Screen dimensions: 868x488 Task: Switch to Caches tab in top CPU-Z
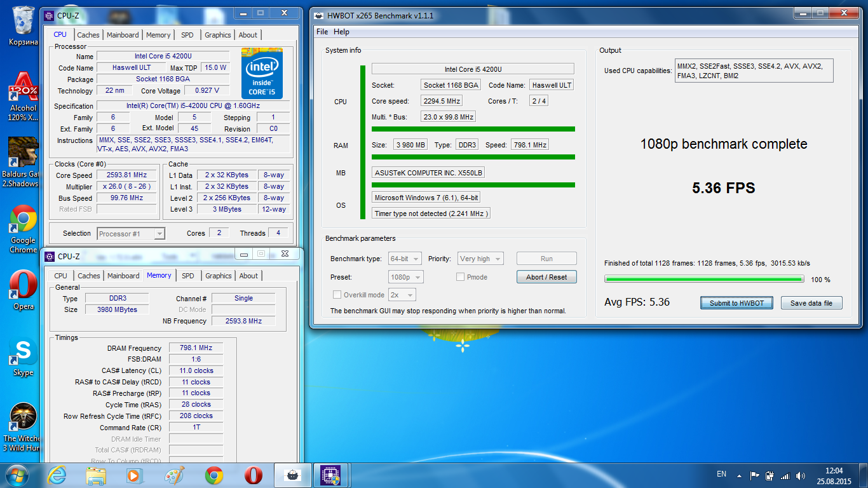[88, 35]
